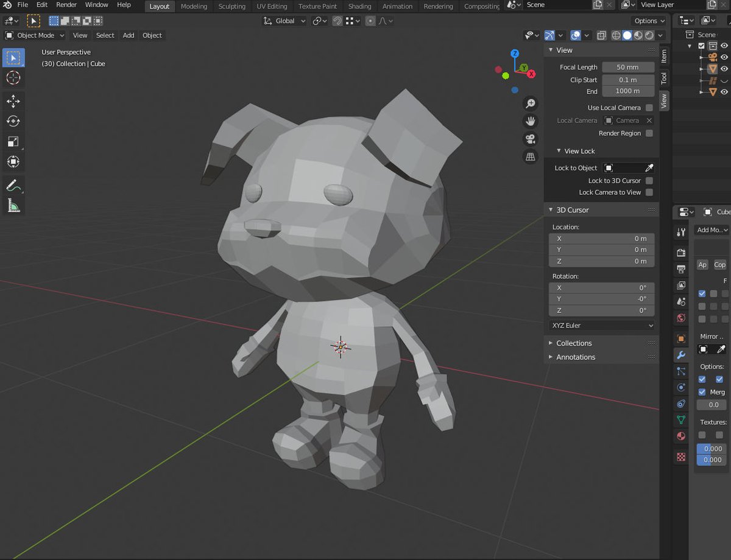
Task: Select the Scale tool
Action: [13, 141]
